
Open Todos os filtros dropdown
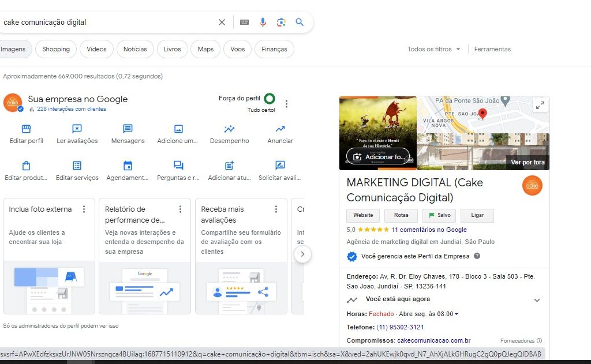[434, 49]
